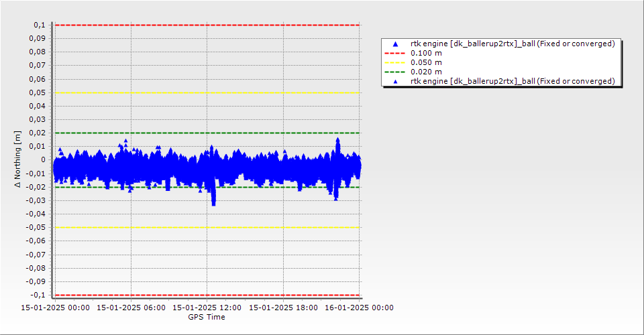Click the '0,03' y-axis tick label

coord(38,120)
